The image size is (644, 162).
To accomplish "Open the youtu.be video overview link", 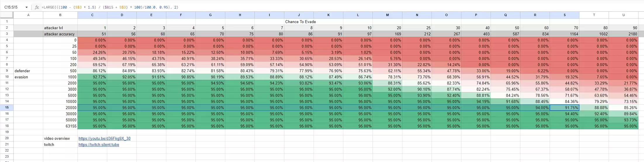I will (104, 138).
